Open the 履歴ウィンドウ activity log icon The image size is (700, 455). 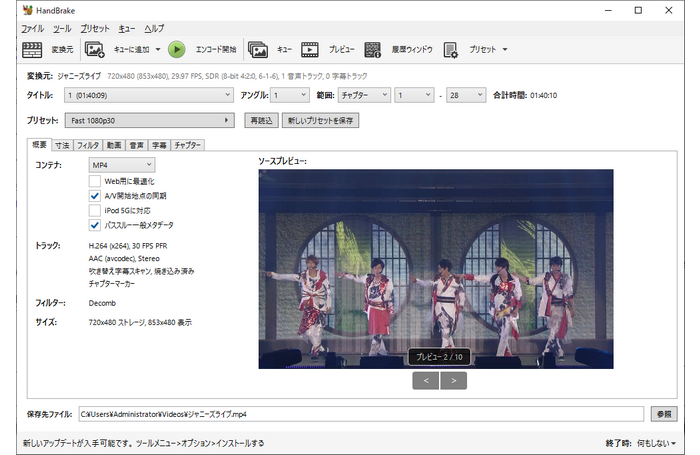point(373,49)
